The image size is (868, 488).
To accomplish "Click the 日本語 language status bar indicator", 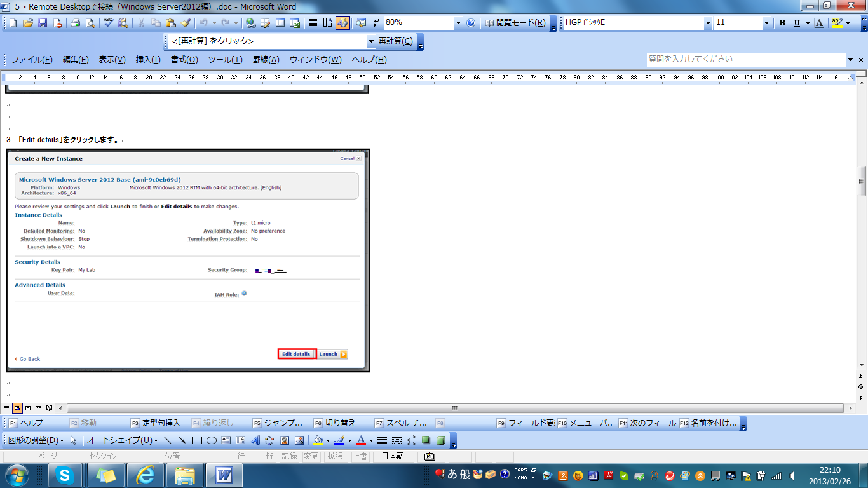I will pos(393,456).
